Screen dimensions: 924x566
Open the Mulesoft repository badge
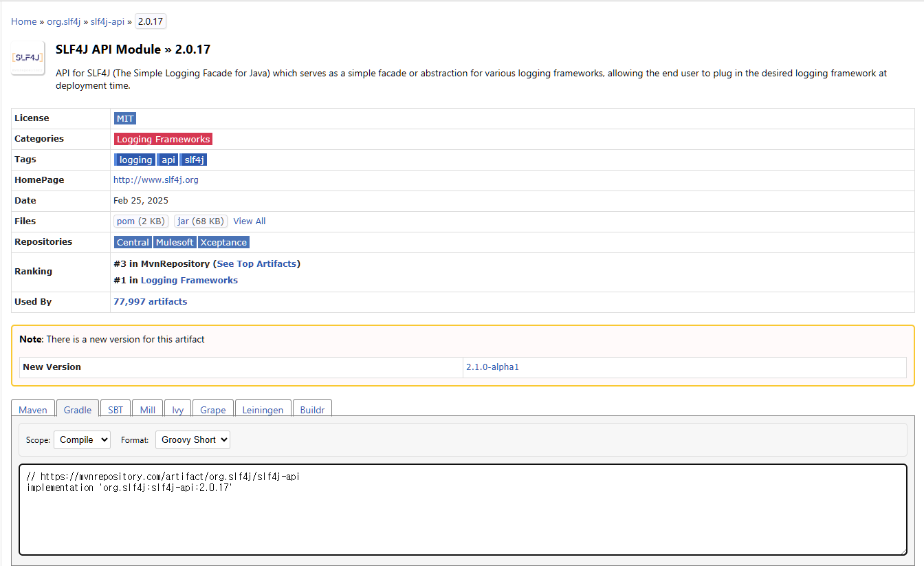pos(175,242)
